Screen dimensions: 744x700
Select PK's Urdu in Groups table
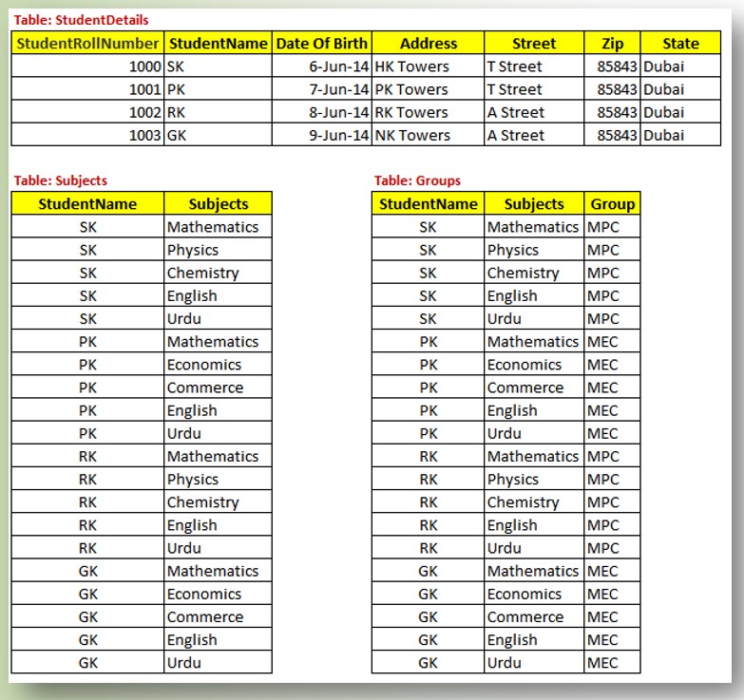[534, 433]
